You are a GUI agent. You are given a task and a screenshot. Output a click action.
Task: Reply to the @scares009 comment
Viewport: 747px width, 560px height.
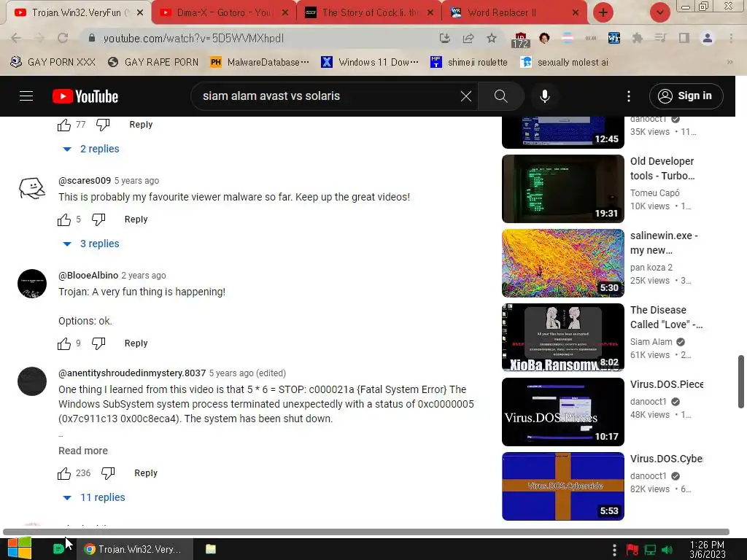tap(136, 219)
